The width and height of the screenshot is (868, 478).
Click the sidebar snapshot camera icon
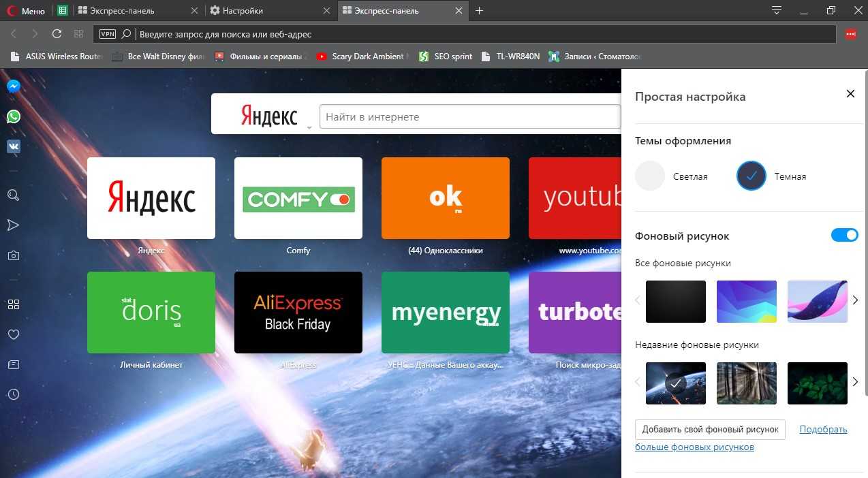click(x=13, y=255)
